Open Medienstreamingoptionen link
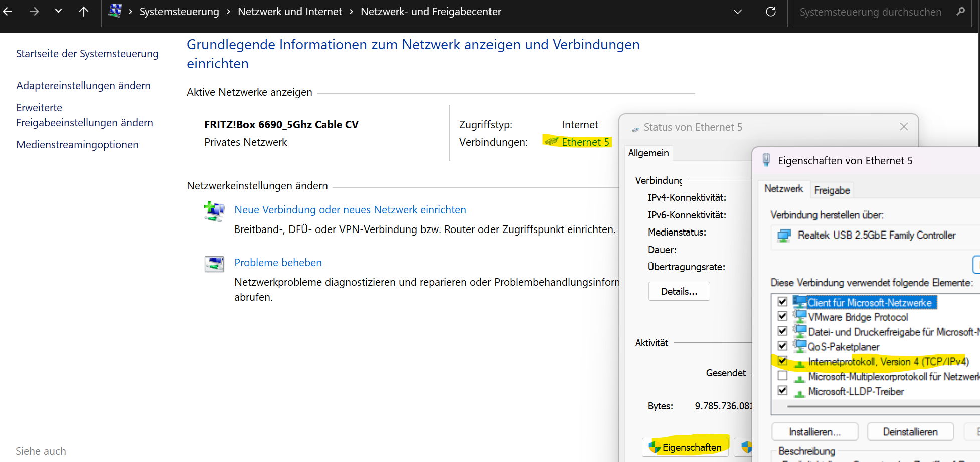 click(77, 145)
